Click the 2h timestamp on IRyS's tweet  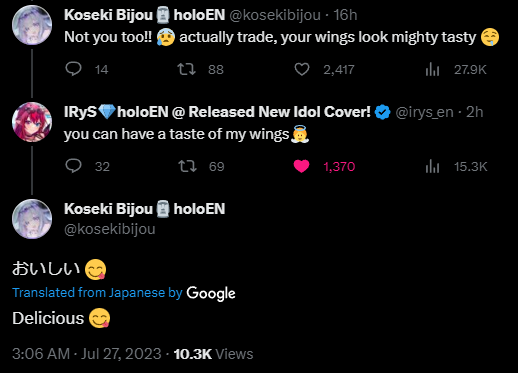click(474, 112)
